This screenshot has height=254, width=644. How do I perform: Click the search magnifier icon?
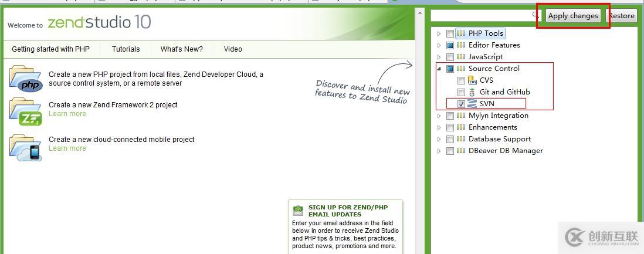[x=535, y=15]
